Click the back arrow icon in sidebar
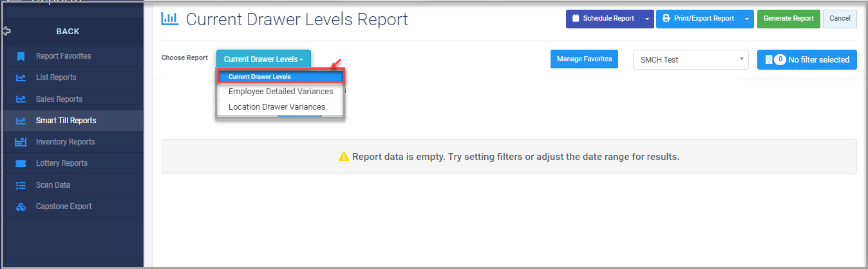 [7, 31]
